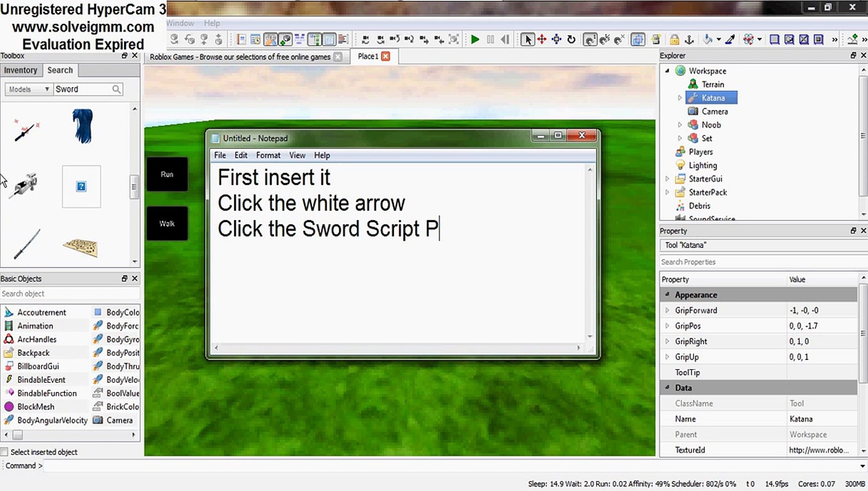This screenshot has width=868, height=491.
Task: Toggle the Basic Objects insert button
Action: 285,40
